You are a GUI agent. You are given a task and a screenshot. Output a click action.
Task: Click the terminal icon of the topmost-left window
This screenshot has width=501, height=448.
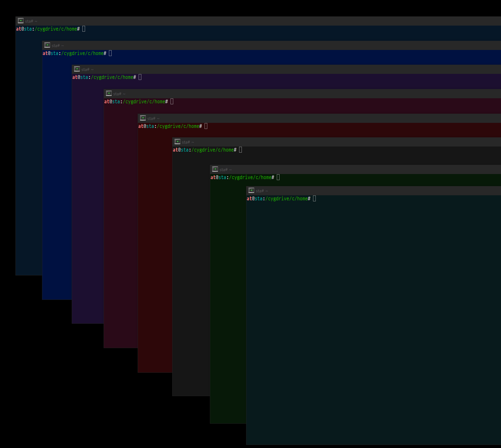pyautogui.click(x=21, y=21)
